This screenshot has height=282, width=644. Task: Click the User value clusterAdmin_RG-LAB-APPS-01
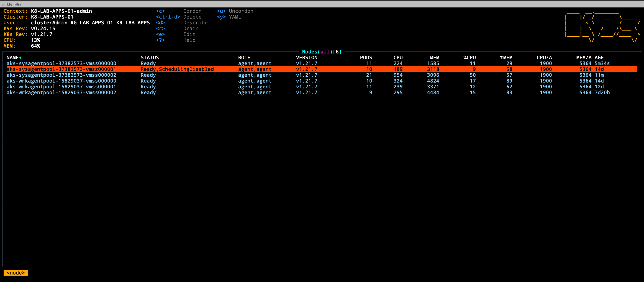[x=92, y=23]
